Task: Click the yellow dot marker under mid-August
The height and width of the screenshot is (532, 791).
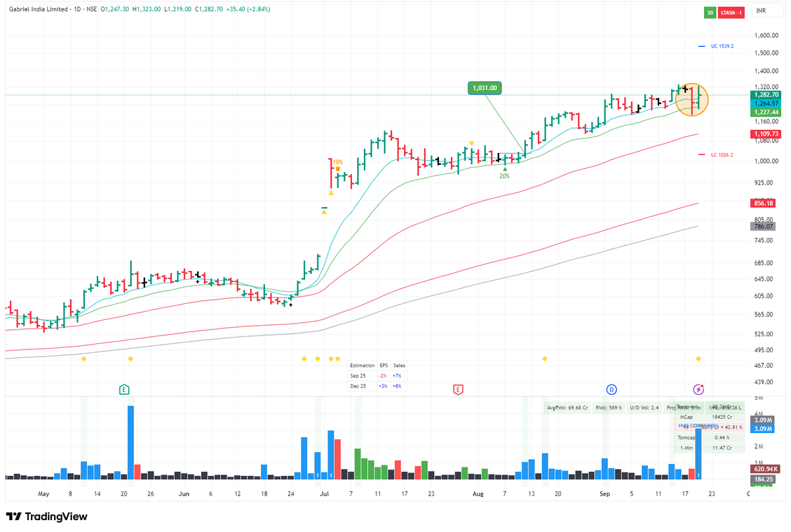Action: click(x=544, y=359)
